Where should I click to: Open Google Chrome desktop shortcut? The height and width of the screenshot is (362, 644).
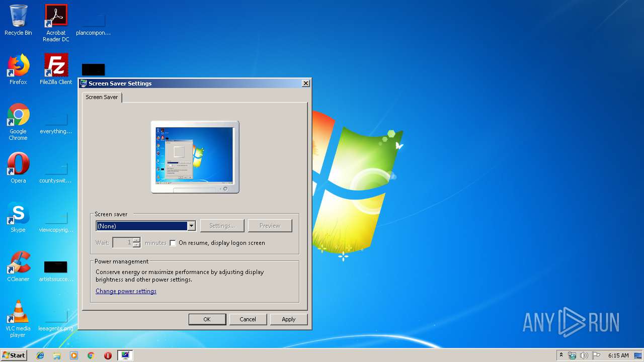pos(18,122)
